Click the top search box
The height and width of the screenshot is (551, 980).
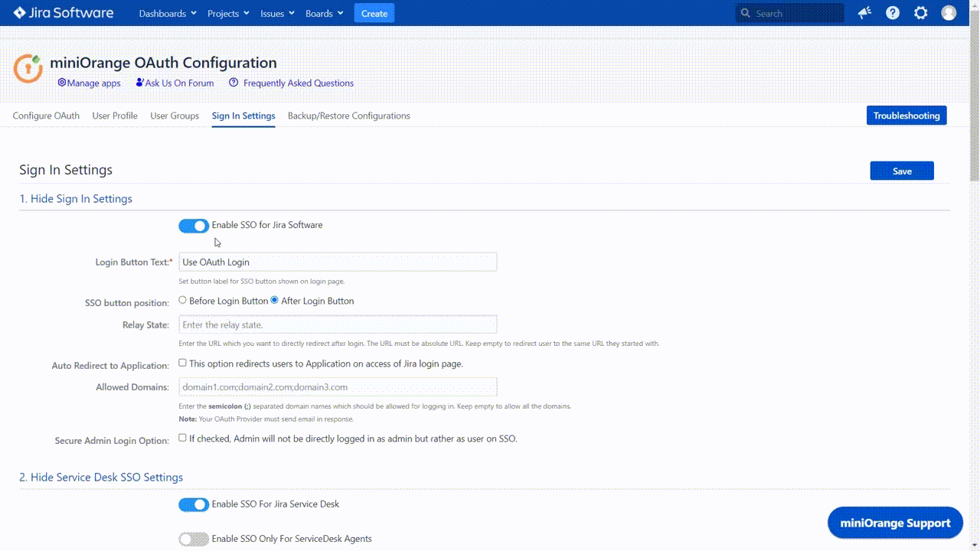coord(789,13)
